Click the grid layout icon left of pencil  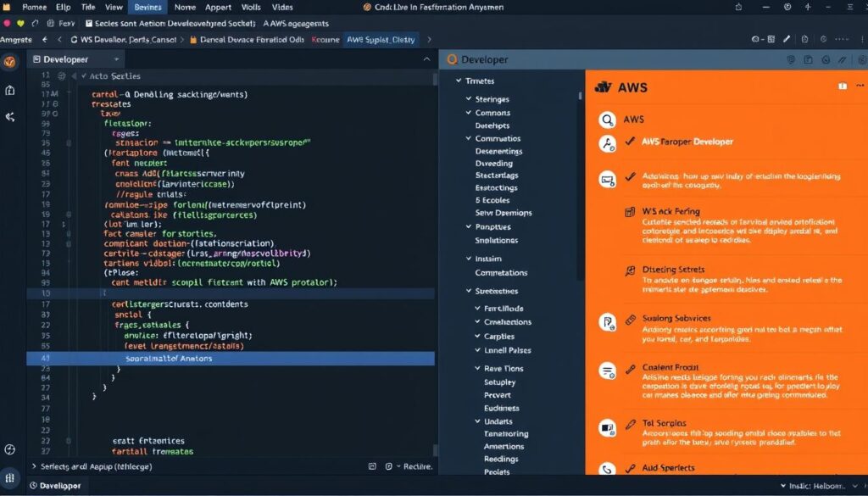point(771,39)
